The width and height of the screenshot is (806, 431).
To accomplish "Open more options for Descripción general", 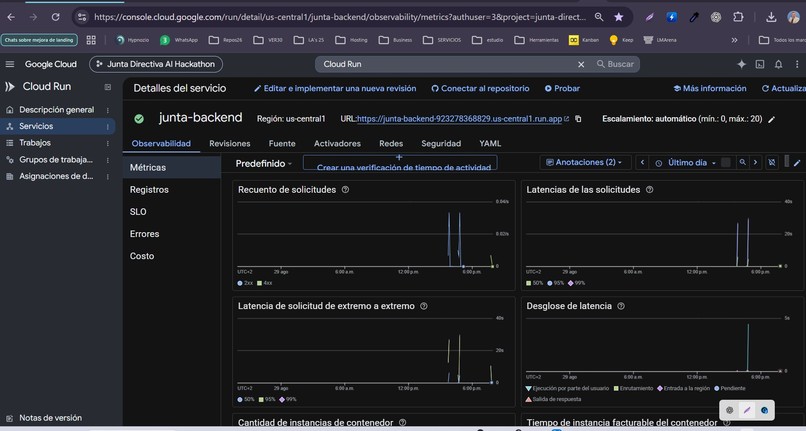I will pyautogui.click(x=107, y=110).
